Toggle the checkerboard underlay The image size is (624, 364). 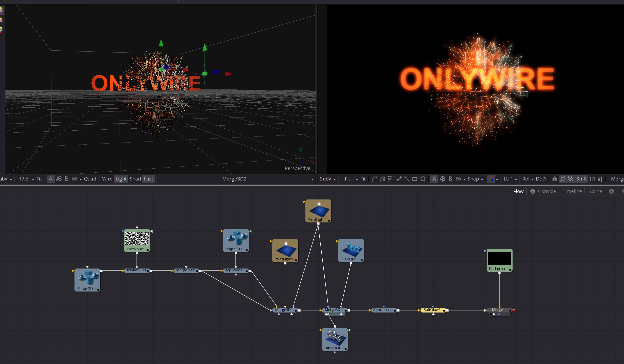click(x=571, y=179)
